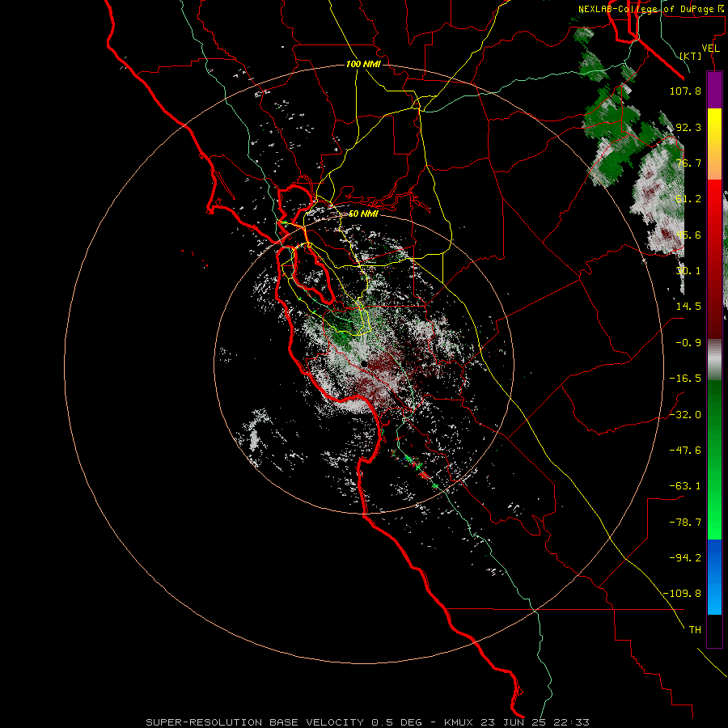Screen dimensions: 728x728
Task: Select the 92.3 velocity scale value
Action: pos(688,127)
